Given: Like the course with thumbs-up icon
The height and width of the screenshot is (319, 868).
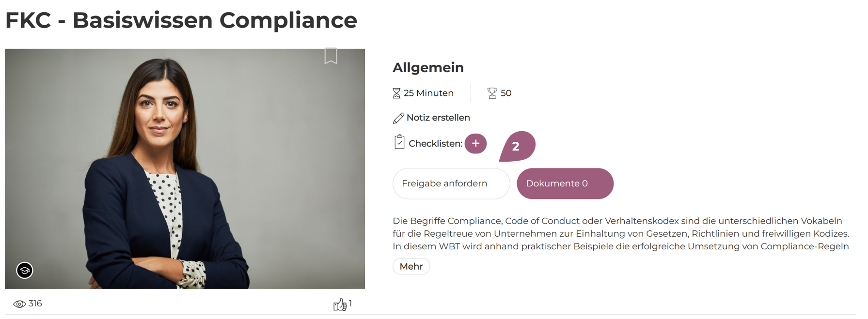Looking at the screenshot, I should click(x=340, y=304).
